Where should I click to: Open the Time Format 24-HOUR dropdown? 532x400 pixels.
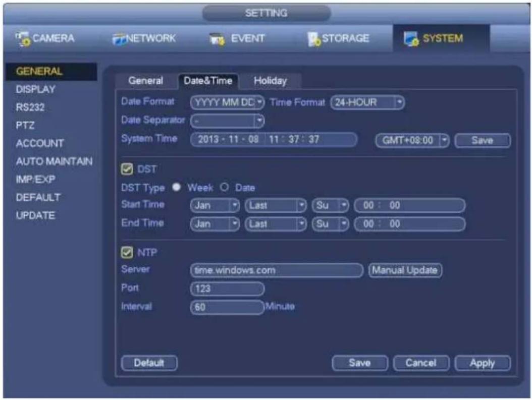(367, 102)
